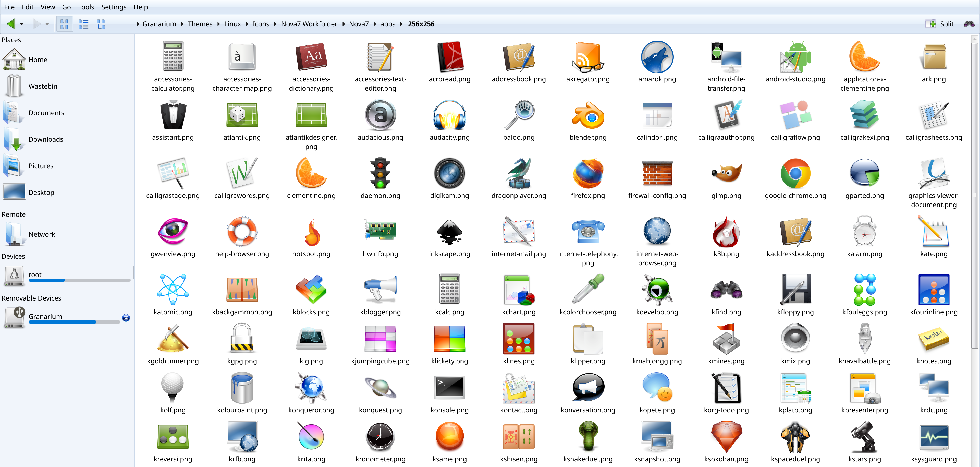The height and width of the screenshot is (467, 980).
Task: Open the forward button history dropdown
Action: coord(47,23)
